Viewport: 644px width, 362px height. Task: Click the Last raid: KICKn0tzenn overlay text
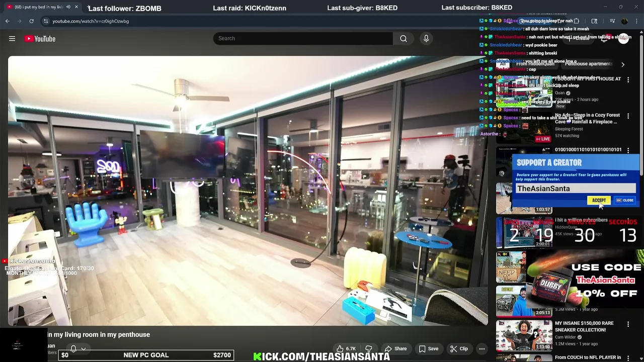coord(250,8)
